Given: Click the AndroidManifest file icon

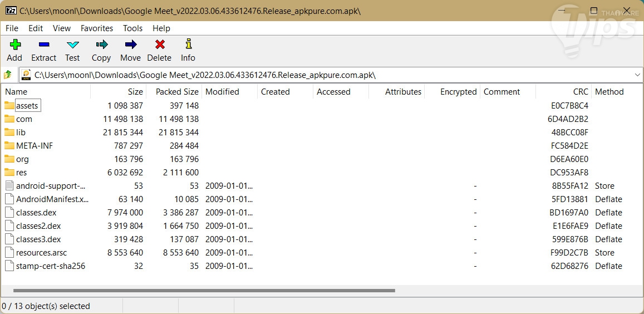Looking at the screenshot, I should tap(9, 199).
